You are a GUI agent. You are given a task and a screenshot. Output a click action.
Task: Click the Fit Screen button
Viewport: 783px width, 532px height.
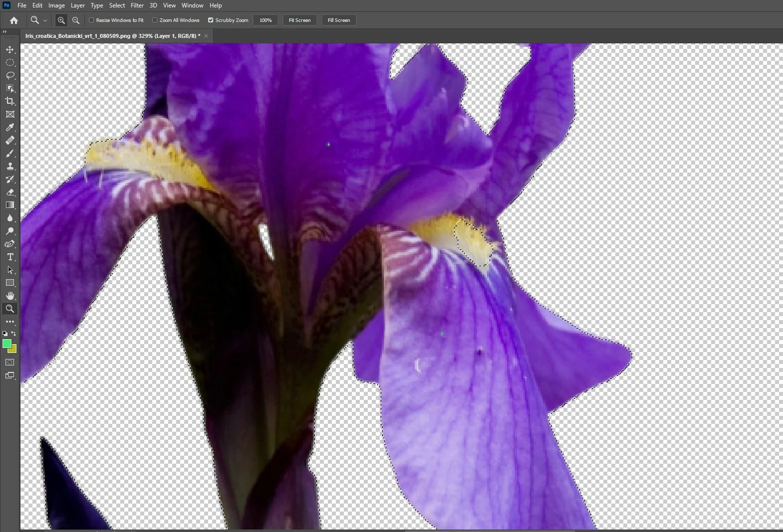[300, 20]
